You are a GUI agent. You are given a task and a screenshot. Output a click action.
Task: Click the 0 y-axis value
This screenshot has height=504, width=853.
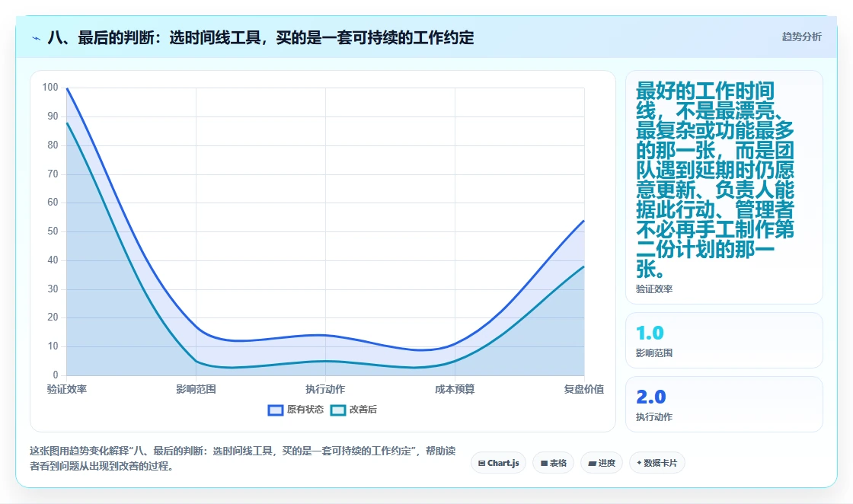click(x=56, y=375)
